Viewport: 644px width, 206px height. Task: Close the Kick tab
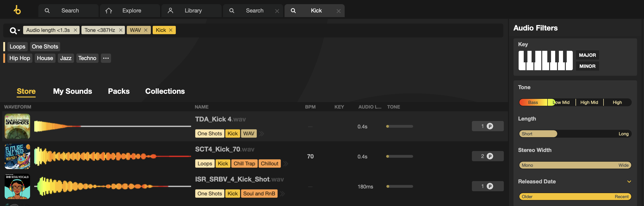pos(338,11)
